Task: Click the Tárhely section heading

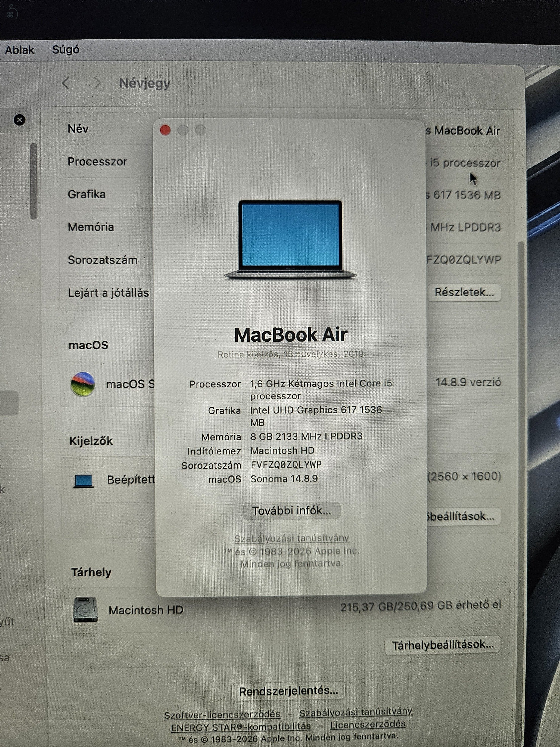Action: (91, 572)
